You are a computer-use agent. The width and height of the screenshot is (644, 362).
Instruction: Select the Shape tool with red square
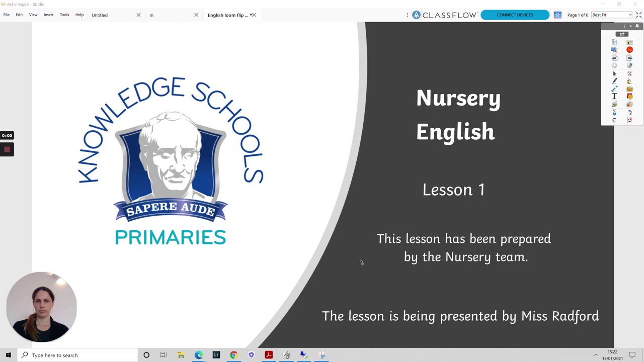pyautogui.click(x=629, y=97)
